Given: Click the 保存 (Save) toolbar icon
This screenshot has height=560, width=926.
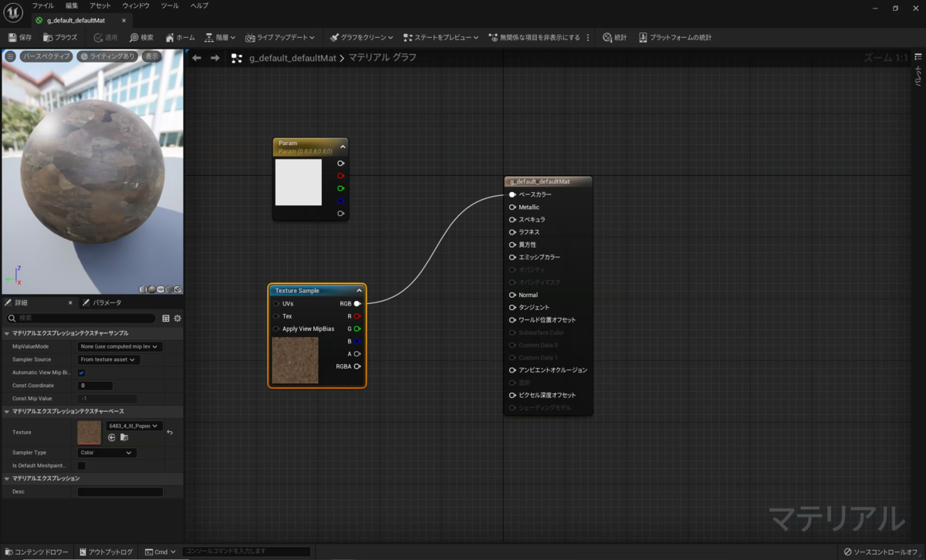Looking at the screenshot, I should [x=12, y=37].
